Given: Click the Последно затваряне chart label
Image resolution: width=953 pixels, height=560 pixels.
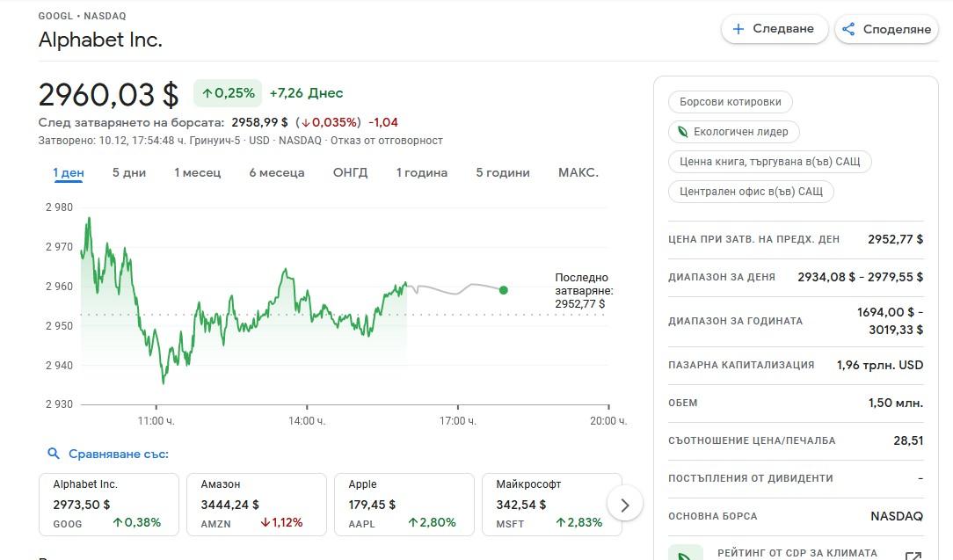Looking at the screenshot, I should coord(584,291).
